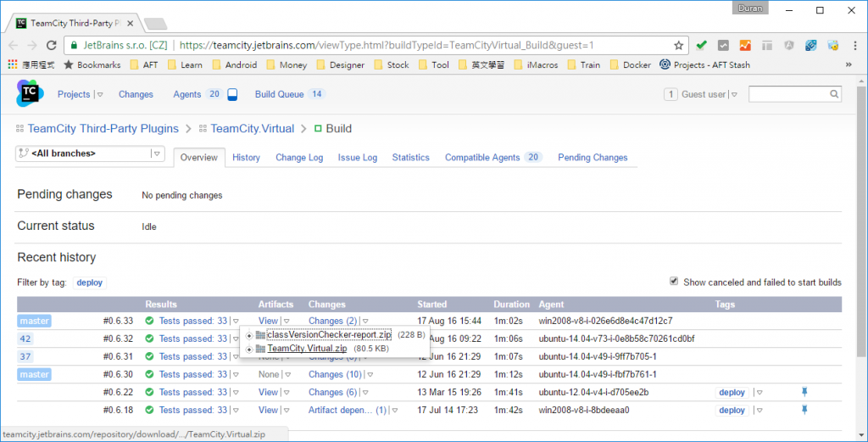868x442 pixels.
Task: Show more bookmarks chevron
Action: [849, 64]
